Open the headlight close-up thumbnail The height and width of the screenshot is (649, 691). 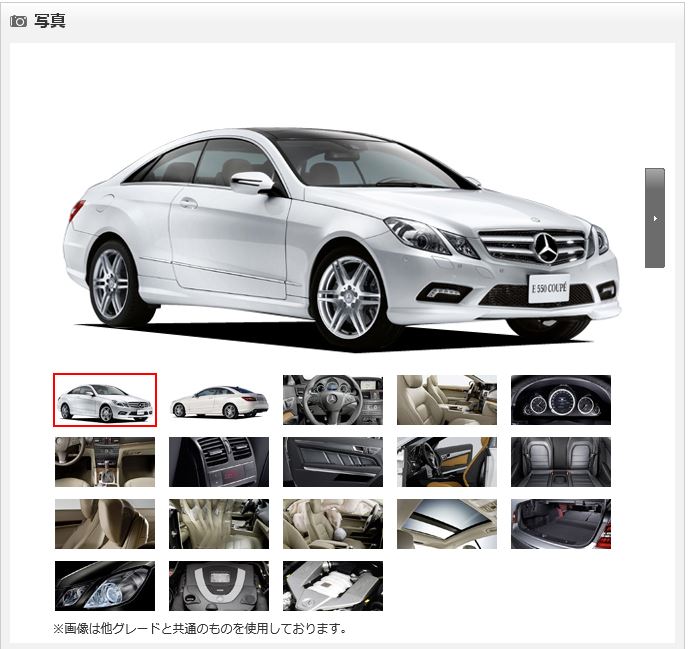click(105, 586)
